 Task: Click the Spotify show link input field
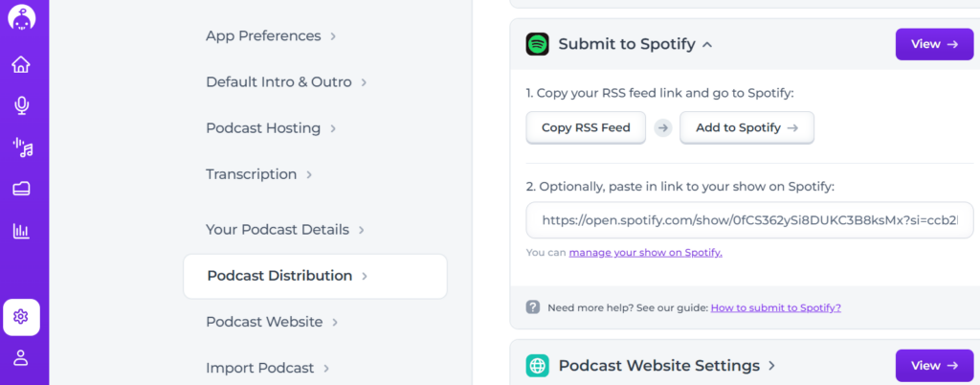[750, 220]
